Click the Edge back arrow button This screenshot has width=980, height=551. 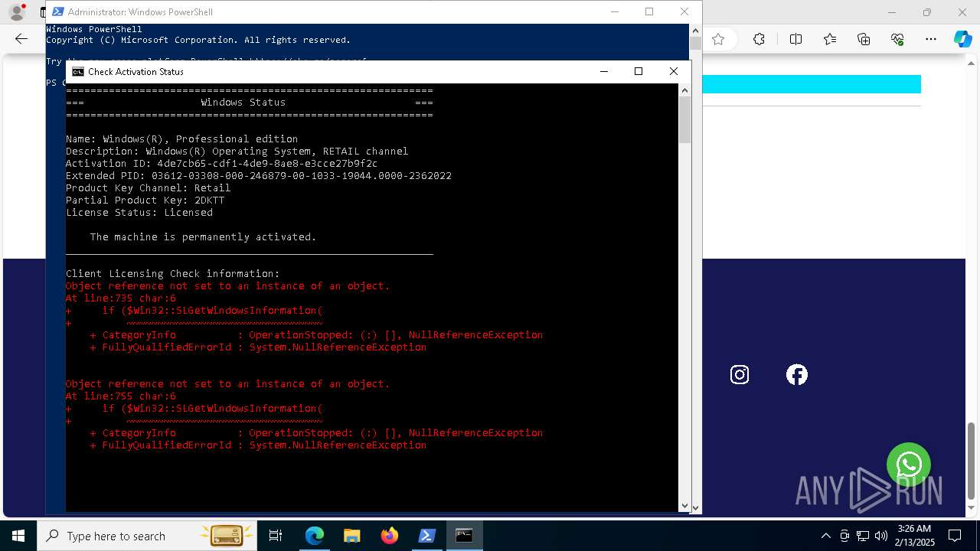point(21,39)
